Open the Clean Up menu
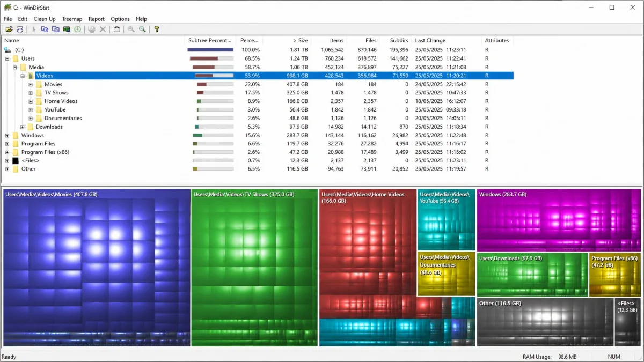Image resolution: width=644 pixels, height=362 pixels. pos(45,19)
